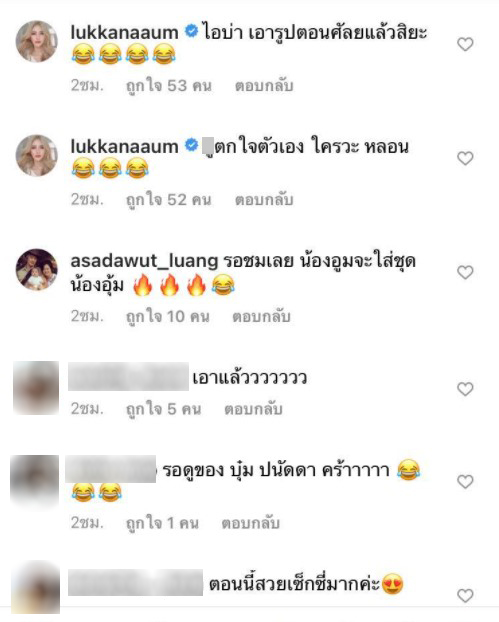View likes list: ถูกใจ 5 คน
This screenshot has width=499, height=622.
(x=163, y=409)
